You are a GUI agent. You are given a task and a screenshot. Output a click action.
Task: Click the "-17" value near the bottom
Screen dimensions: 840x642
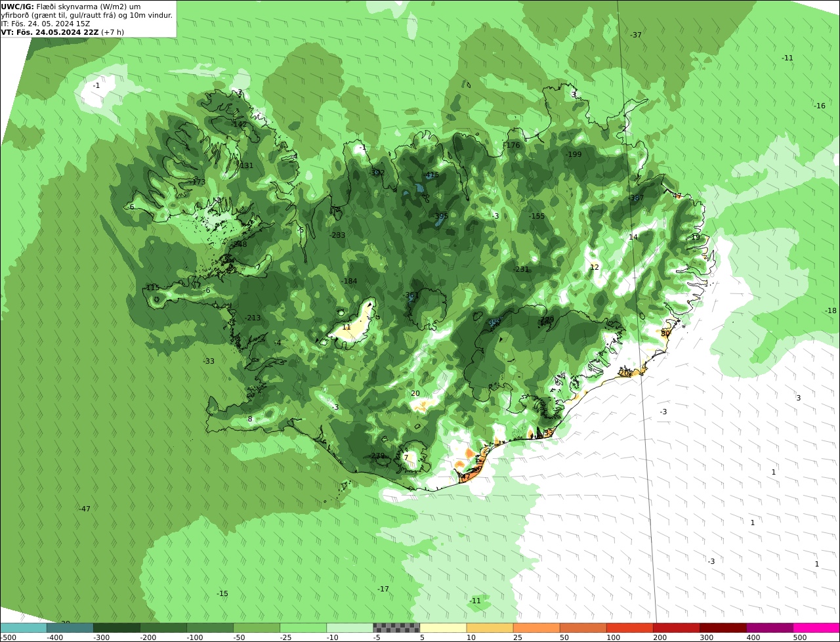(x=383, y=589)
